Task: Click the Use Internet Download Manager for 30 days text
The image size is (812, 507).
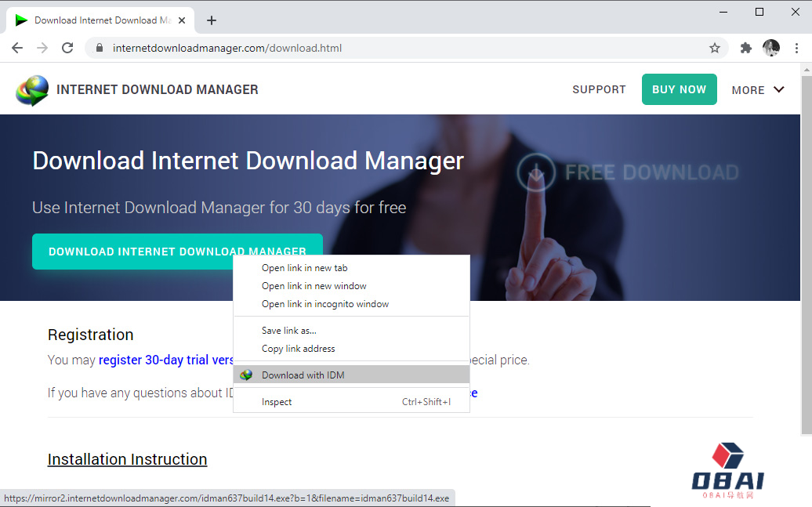Action: [x=219, y=208]
